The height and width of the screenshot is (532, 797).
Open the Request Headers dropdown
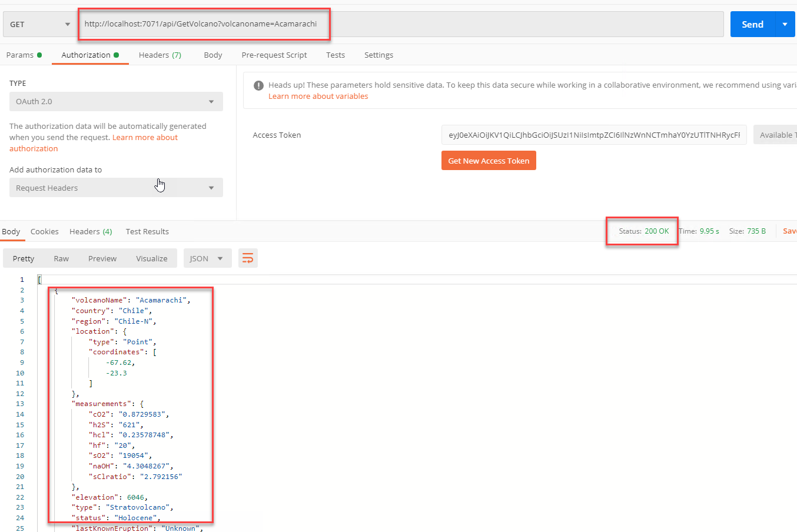(x=116, y=188)
